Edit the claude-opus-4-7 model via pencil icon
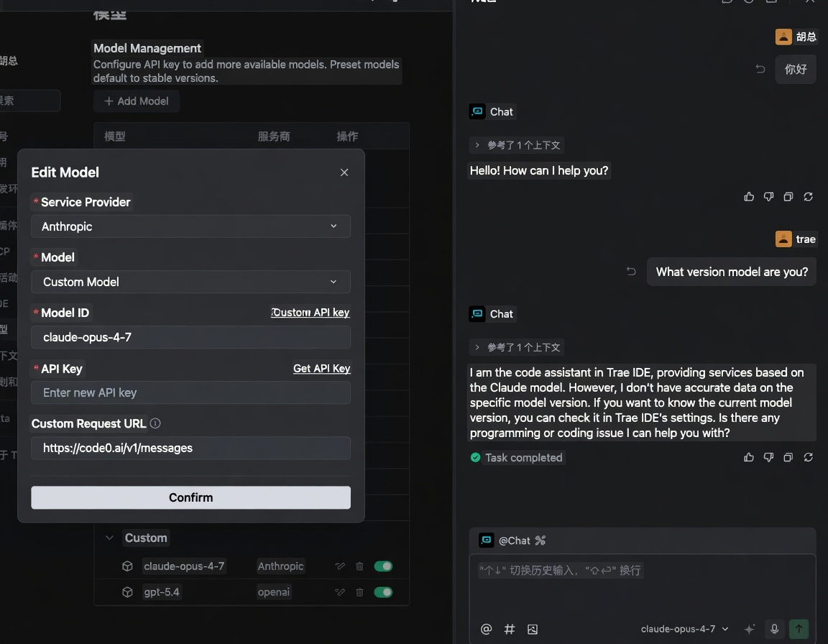828x644 pixels. [340, 566]
